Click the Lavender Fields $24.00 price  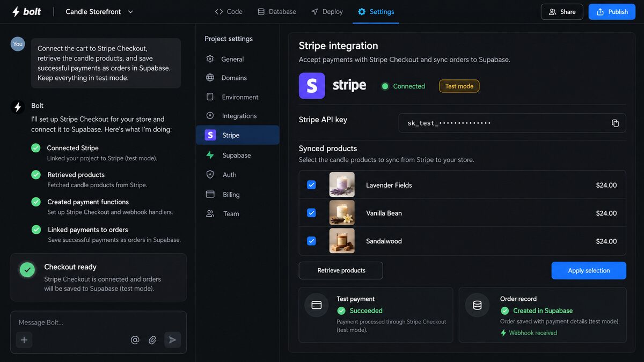pyautogui.click(x=606, y=185)
